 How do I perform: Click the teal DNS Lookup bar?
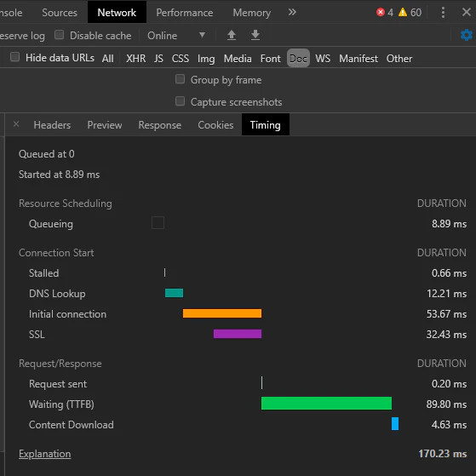[x=174, y=293]
